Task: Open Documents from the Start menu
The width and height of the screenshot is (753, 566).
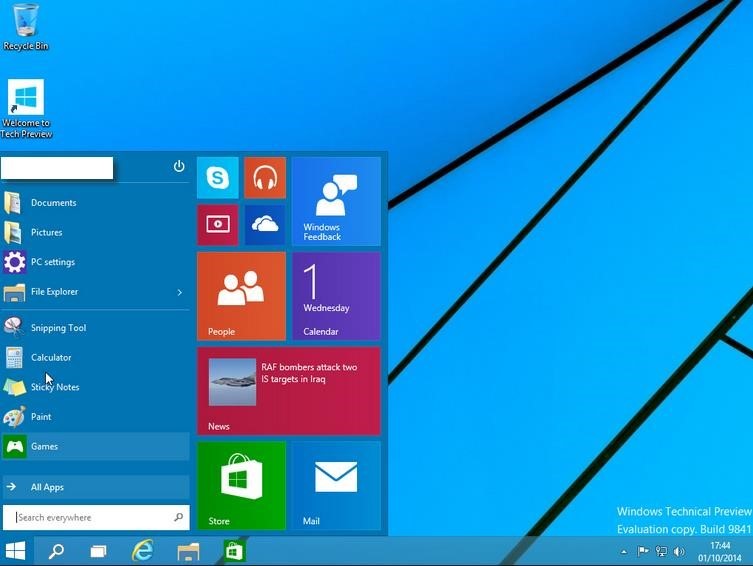Action: (x=96, y=203)
